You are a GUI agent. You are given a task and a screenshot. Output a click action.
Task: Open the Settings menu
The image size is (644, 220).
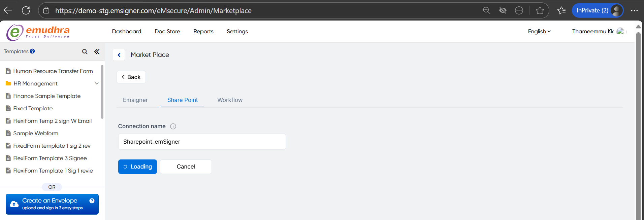click(237, 31)
